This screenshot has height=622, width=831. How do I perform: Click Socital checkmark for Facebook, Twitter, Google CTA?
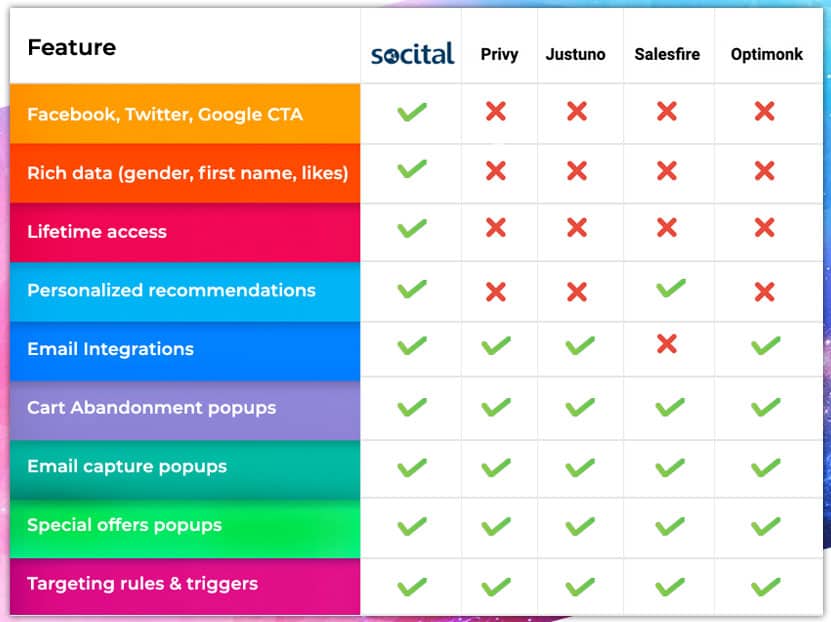coord(411,112)
